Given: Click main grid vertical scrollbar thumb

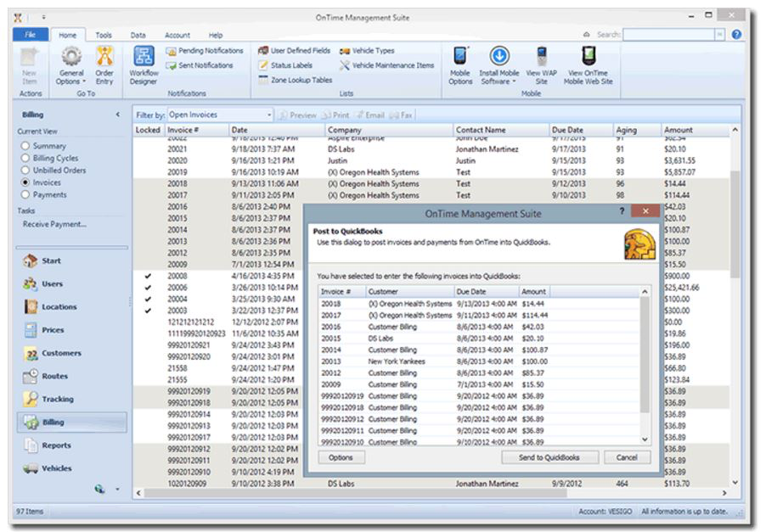Looking at the screenshot, I should pyautogui.click(x=735, y=225).
